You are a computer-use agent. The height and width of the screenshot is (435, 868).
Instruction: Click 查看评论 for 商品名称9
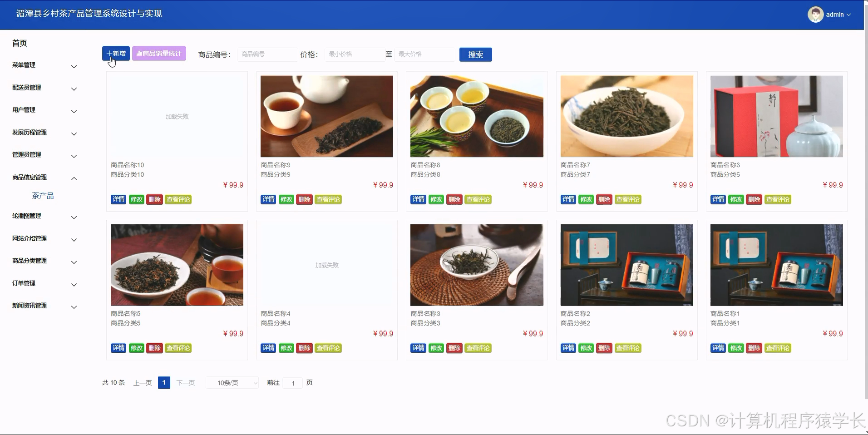click(328, 199)
